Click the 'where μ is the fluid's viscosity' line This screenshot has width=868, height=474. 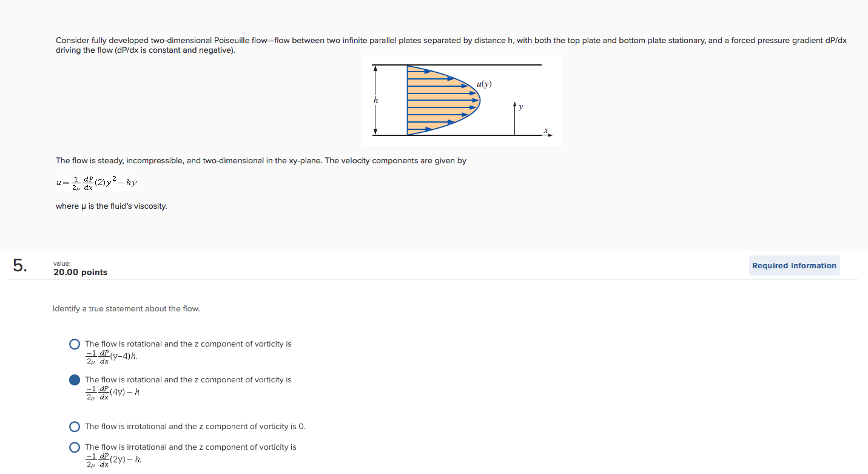coord(112,206)
